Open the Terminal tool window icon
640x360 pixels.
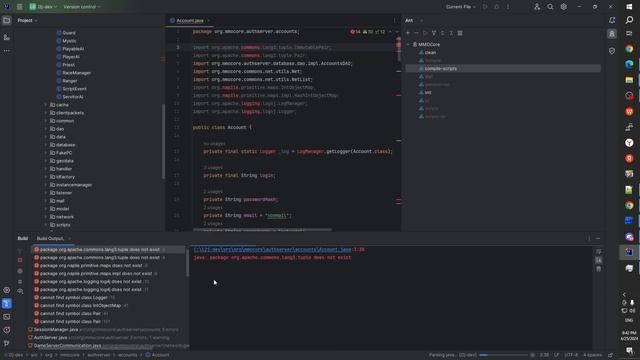pyautogui.click(x=7, y=317)
